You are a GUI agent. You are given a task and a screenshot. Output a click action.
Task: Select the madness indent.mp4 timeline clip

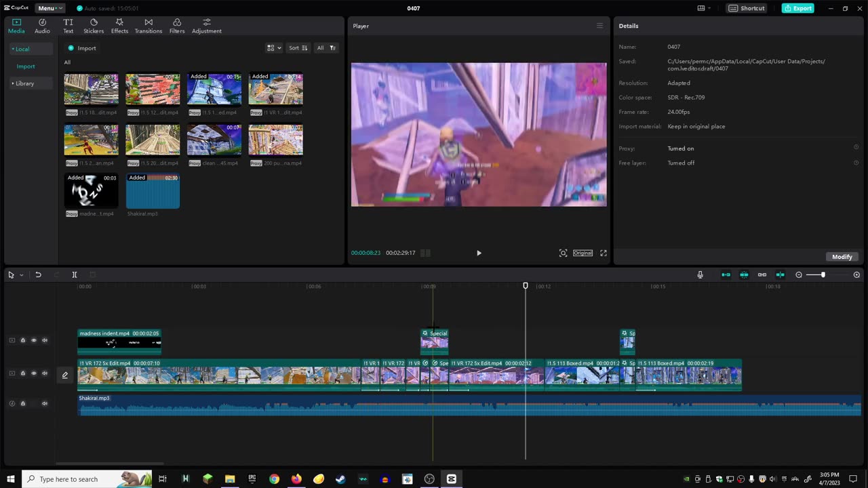tap(119, 342)
